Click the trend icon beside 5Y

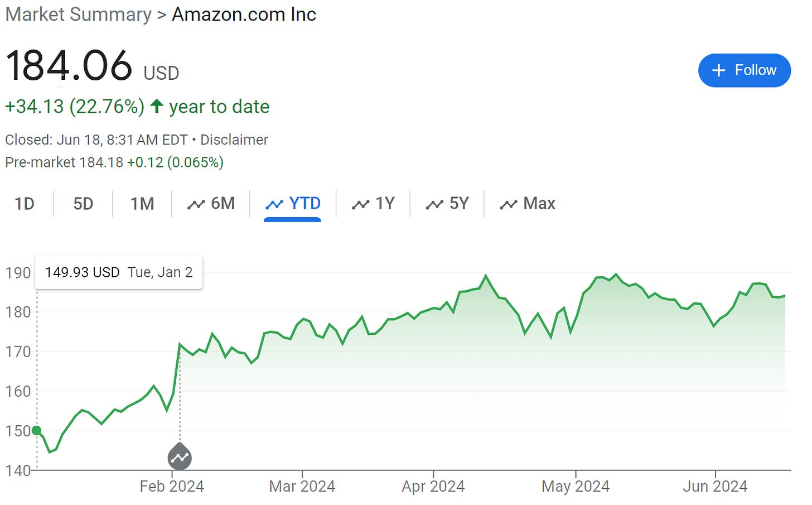434,204
